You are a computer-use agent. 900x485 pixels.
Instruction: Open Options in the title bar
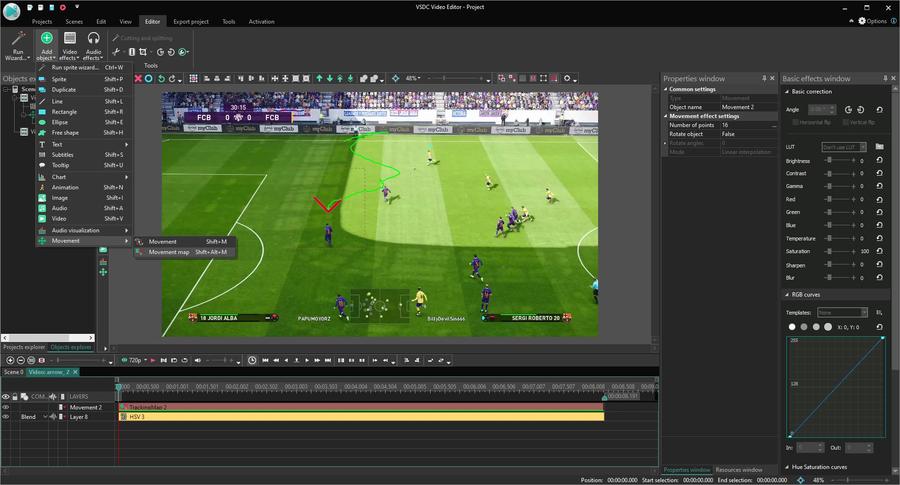coord(872,21)
